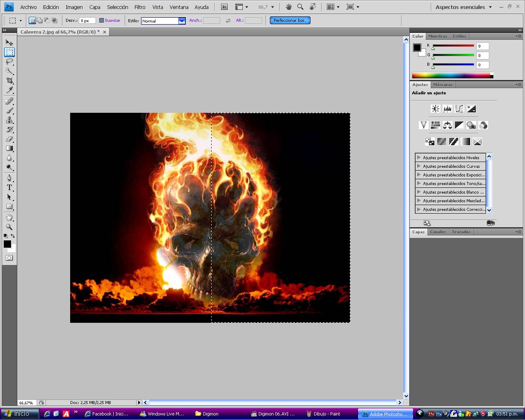This screenshot has height=420, width=525.
Task: Expand Ajustes preestablecidos Exposición
Action: (419, 175)
